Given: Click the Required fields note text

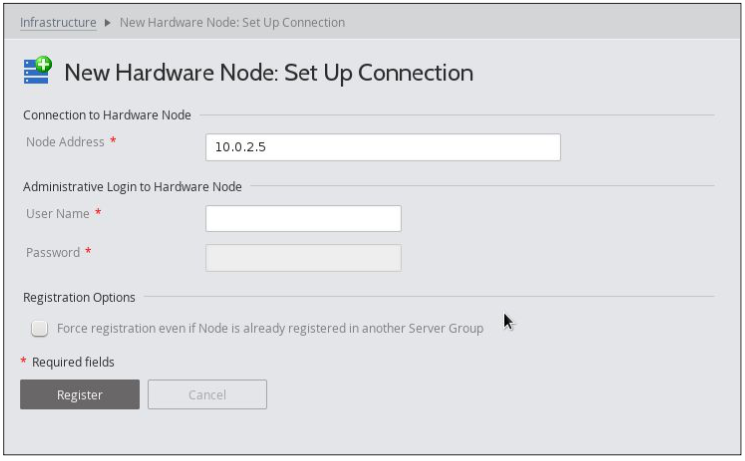Looking at the screenshot, I should [73, 362].
